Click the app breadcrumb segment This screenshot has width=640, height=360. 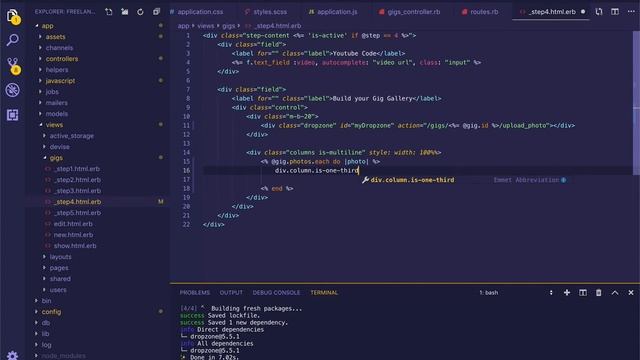click(x=183, y=26)
